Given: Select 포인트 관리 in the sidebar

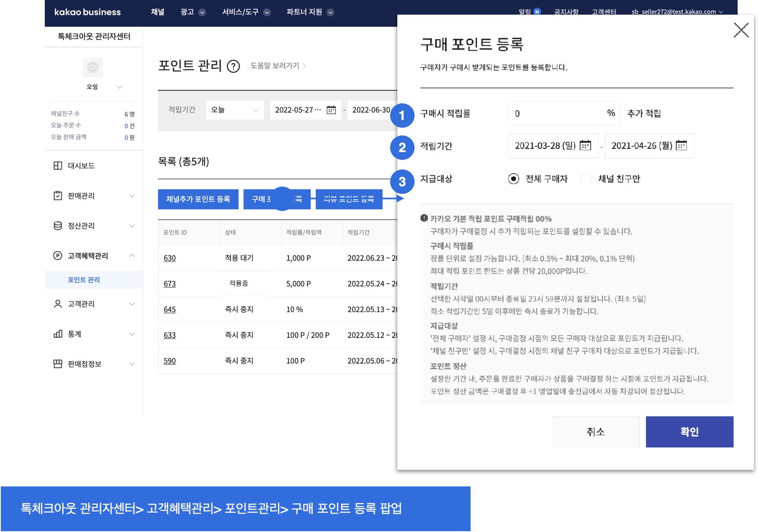Looking at the screenshot, I should pyautogui.click(x=84, y=280).
